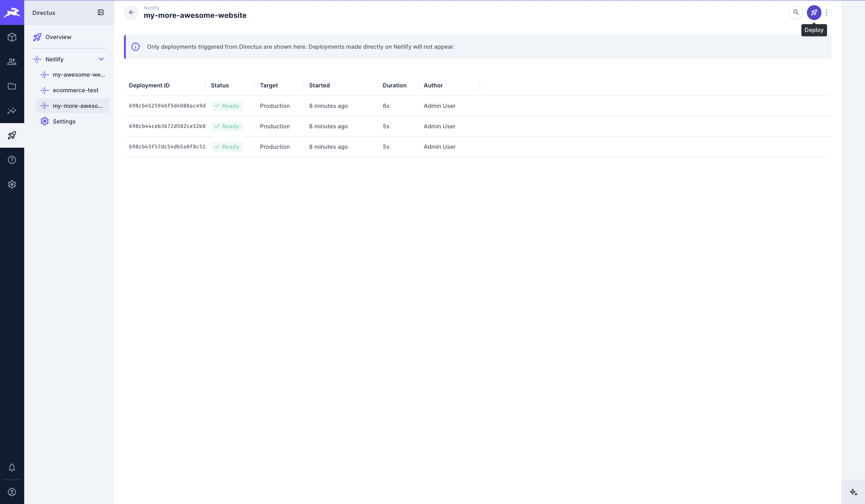
Task: Open the Content module icon
Action: [x=12, y=37]
